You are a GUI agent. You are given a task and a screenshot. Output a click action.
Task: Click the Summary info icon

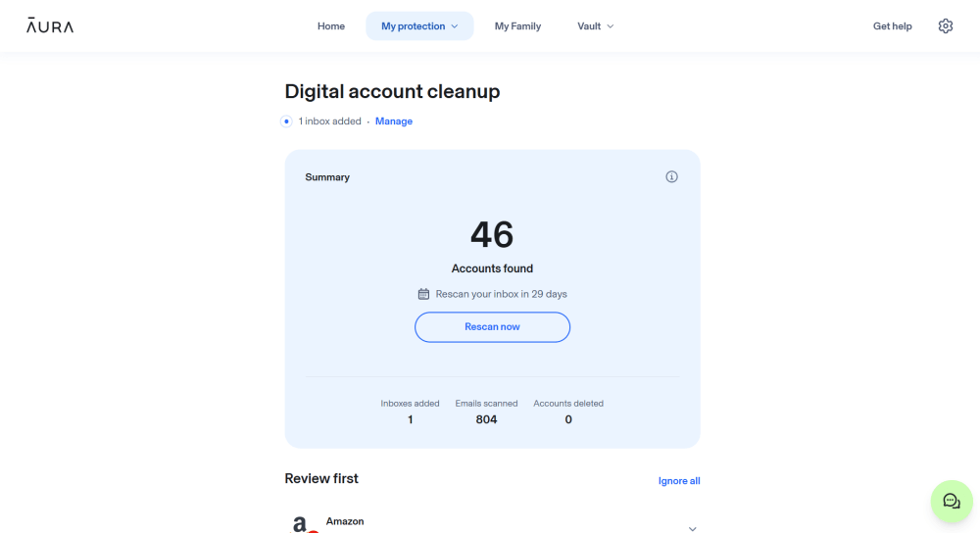point(671,177)
